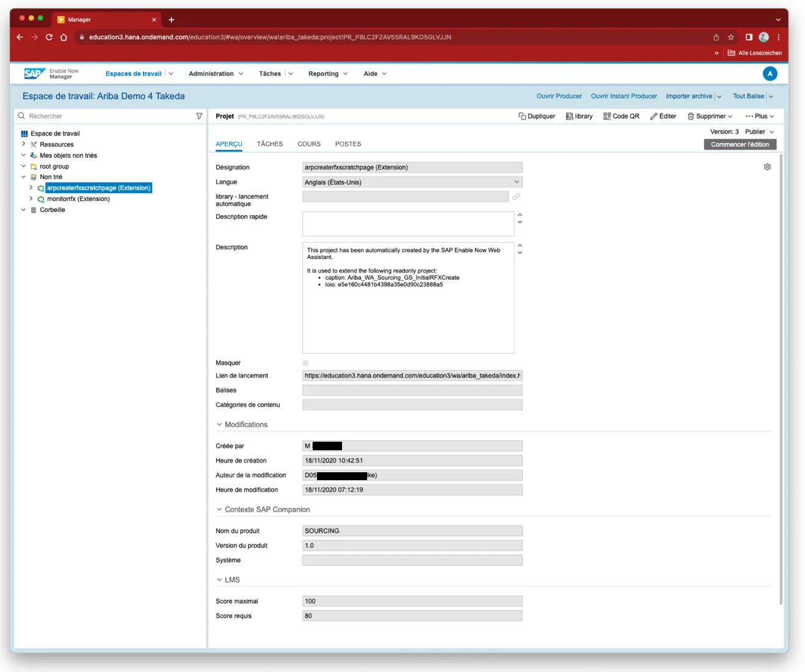Click the Ouvrir Producer link
Screen dimensions: 805x672
pyautogui.click(x=559, y=96)
